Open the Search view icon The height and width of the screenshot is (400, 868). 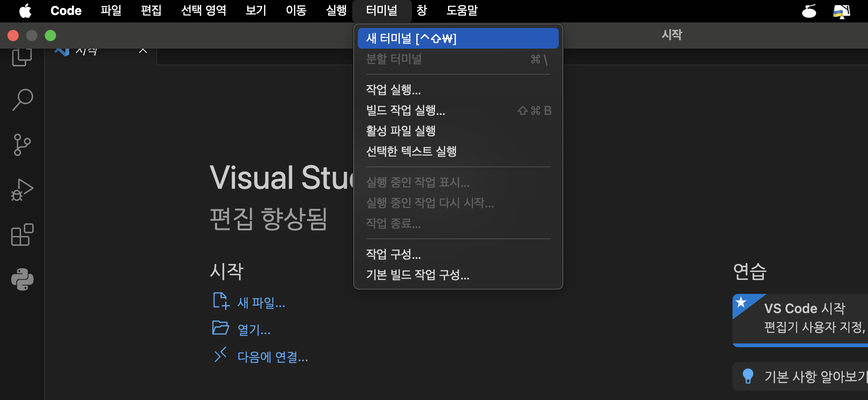[22, 100]
